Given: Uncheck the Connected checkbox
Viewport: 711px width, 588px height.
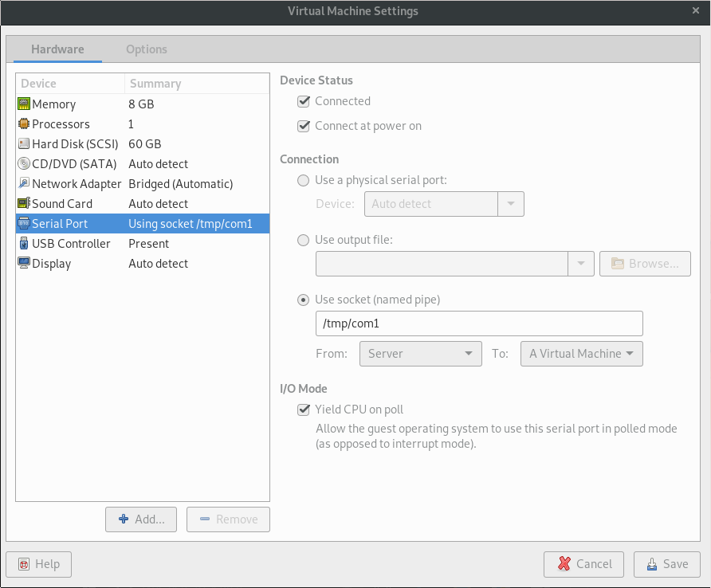Looking at the screenshot, I should pyautogui.click(x=303, y=101).
